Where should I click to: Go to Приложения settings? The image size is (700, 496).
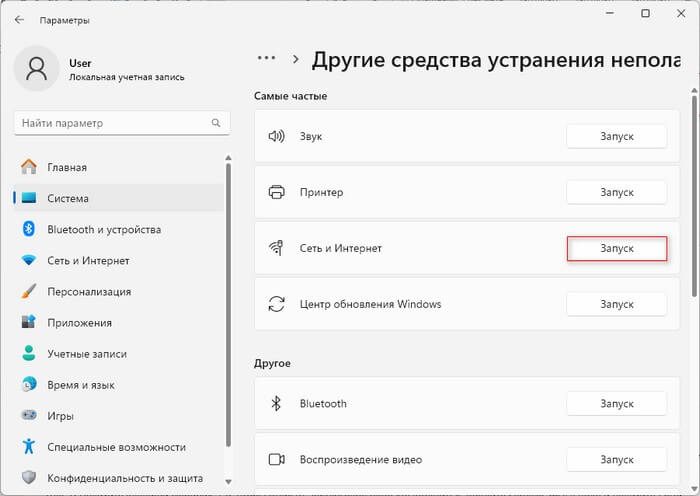(79, 323)
